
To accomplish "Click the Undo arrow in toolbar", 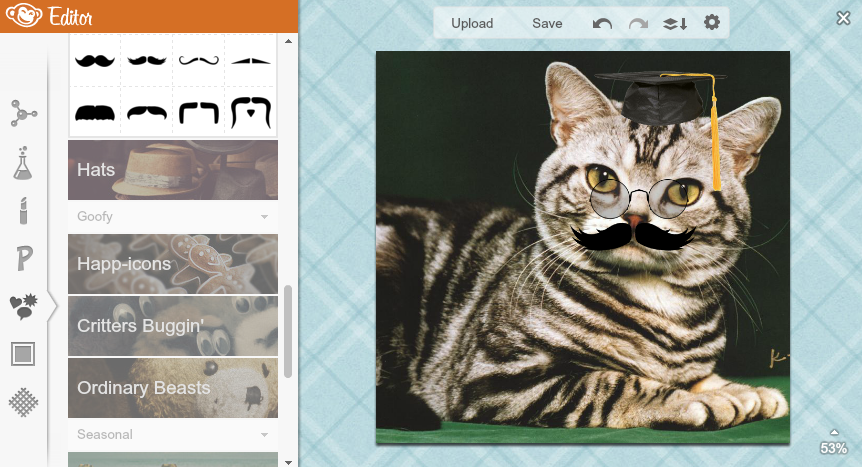I will [602, 23].
